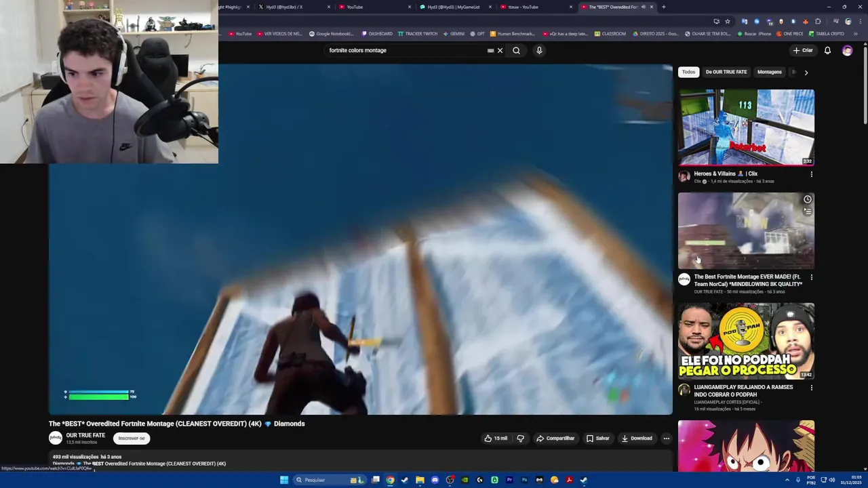Click the LUANGAMEPLAY REAJANDO A RAMSES title
This screenshot has width=868, height=488.
743,390
